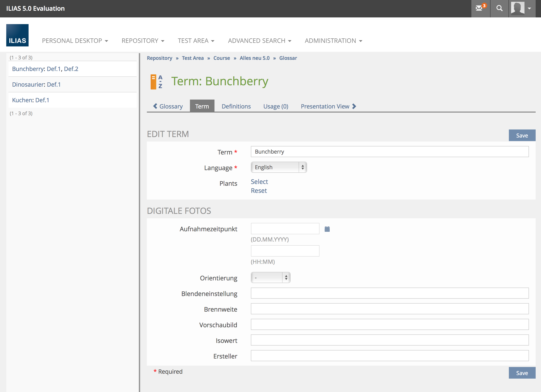The height and width of the screenshot is (392, 541).
Task: Switch to the Usage (0) tab
Action: pos(275,106)
